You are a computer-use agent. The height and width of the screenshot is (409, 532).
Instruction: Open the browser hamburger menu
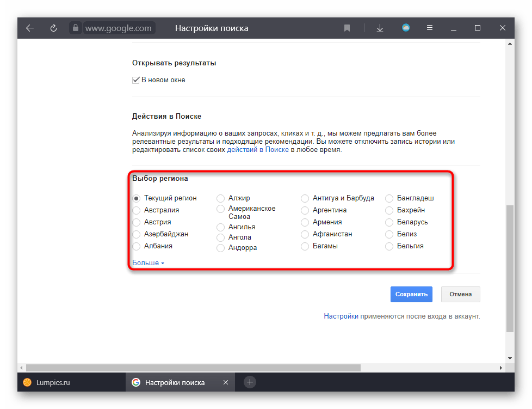(x=430, y=28)
